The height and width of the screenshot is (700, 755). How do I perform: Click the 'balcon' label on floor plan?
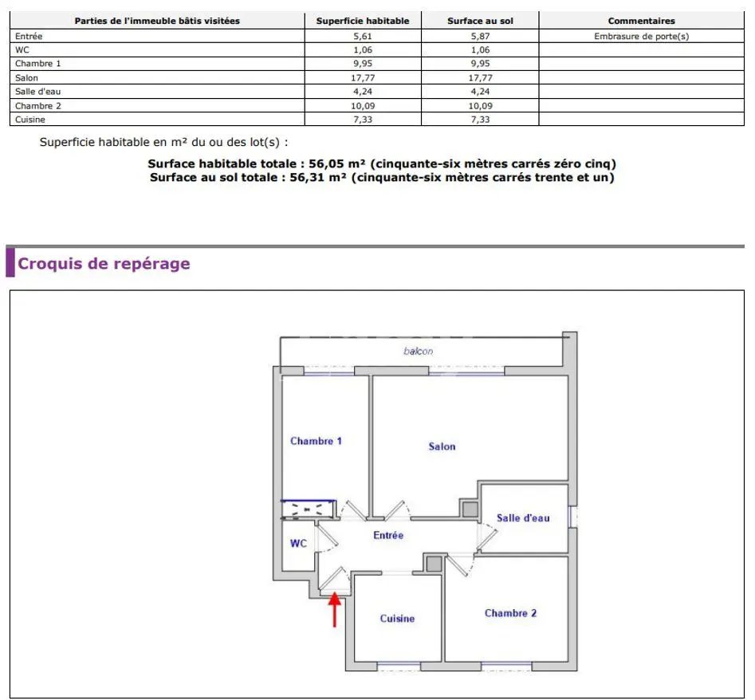[x=418, y=351]
